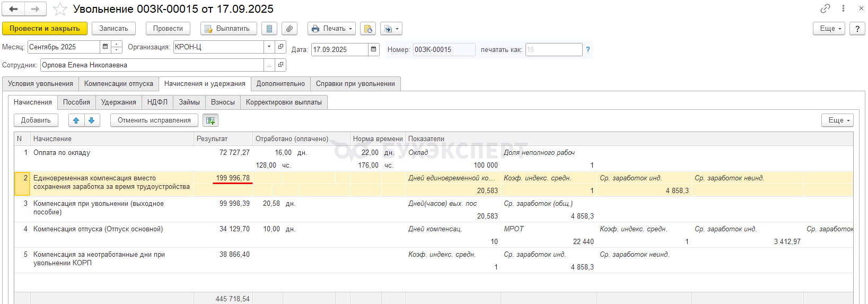Viewport: 868px width, 304px height.
Task: Open the table Еще menu
Action: pyautogui.click(x=838, y=120)
